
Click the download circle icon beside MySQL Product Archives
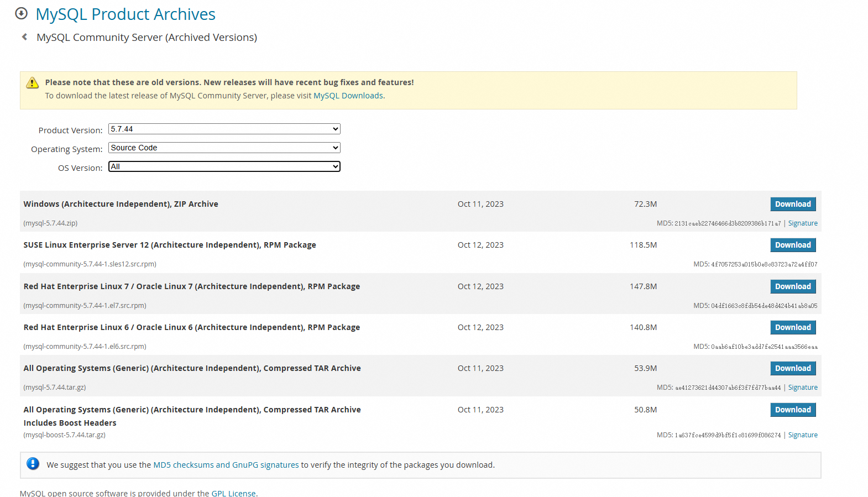pyautogui.click(x=21, y=13)
